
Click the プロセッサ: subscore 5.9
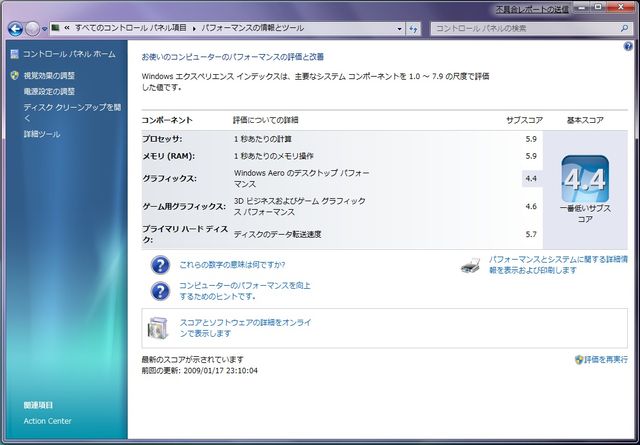pyautogui.click(x=531, y=139)
